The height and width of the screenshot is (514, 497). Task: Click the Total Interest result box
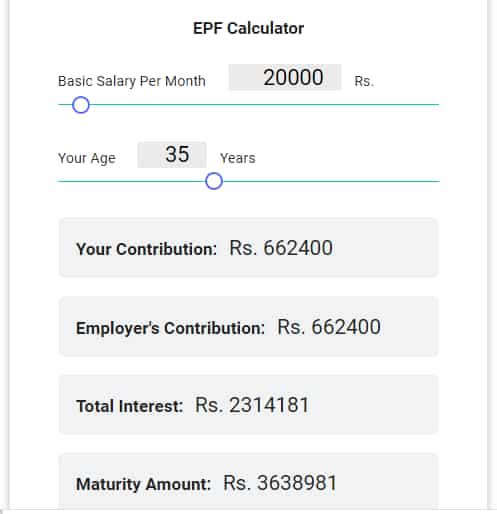[x=248, y=404]
